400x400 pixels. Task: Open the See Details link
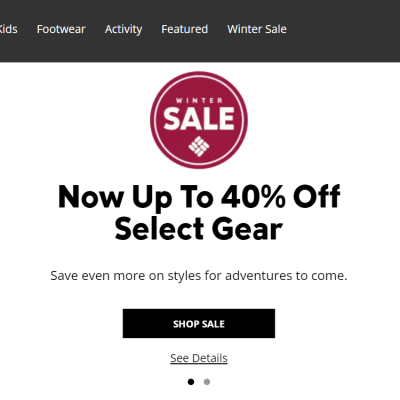point(199,358)
